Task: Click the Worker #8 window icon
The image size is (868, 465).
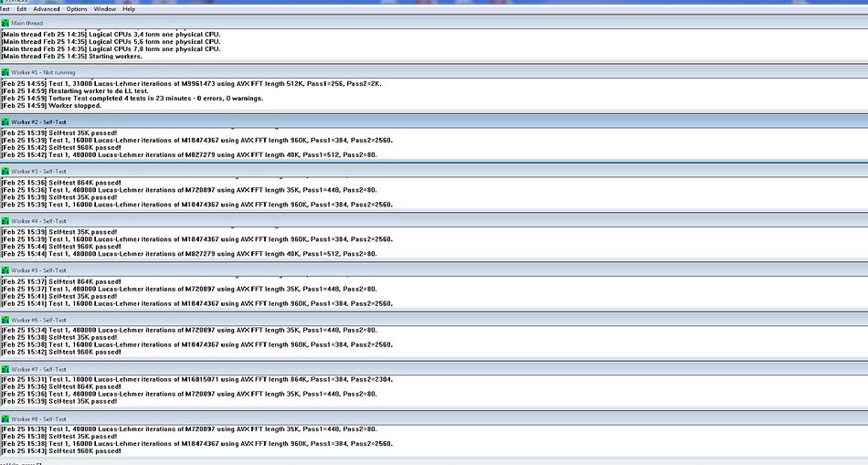Action: 5,418
